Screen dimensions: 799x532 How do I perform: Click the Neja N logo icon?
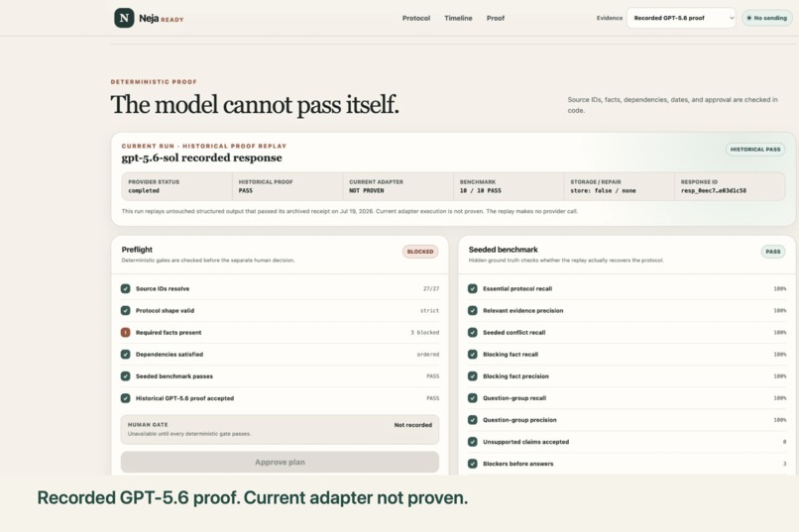pos(124,18)
